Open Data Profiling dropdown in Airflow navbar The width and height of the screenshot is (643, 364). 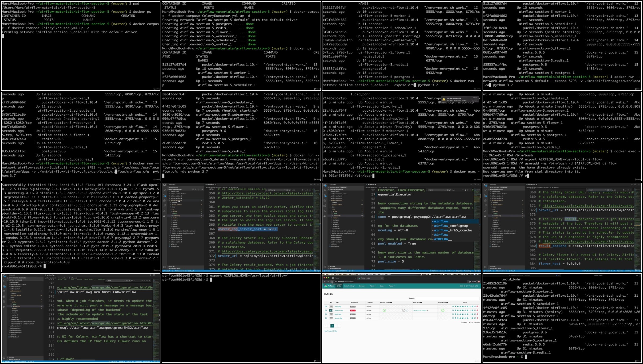350,286
